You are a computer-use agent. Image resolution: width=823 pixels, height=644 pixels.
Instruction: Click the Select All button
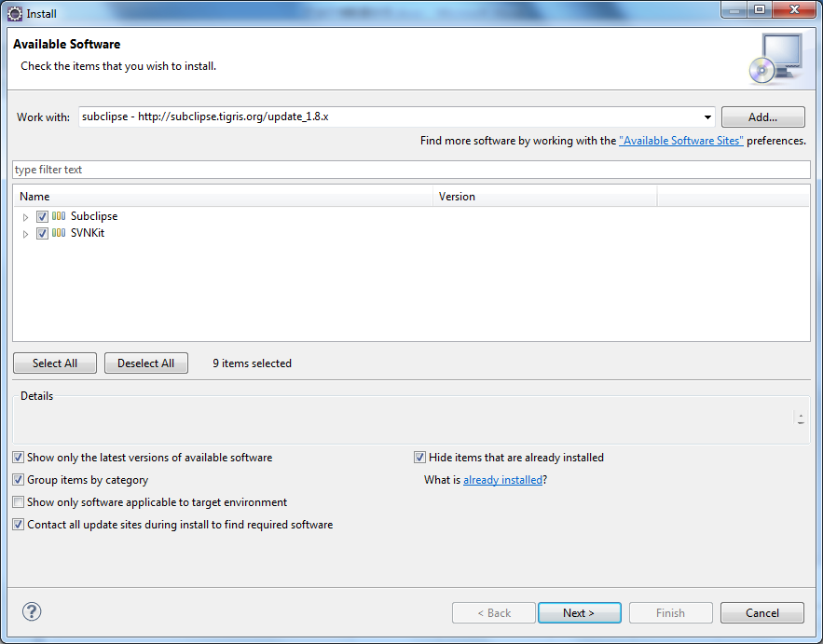(x=55, y=363)
